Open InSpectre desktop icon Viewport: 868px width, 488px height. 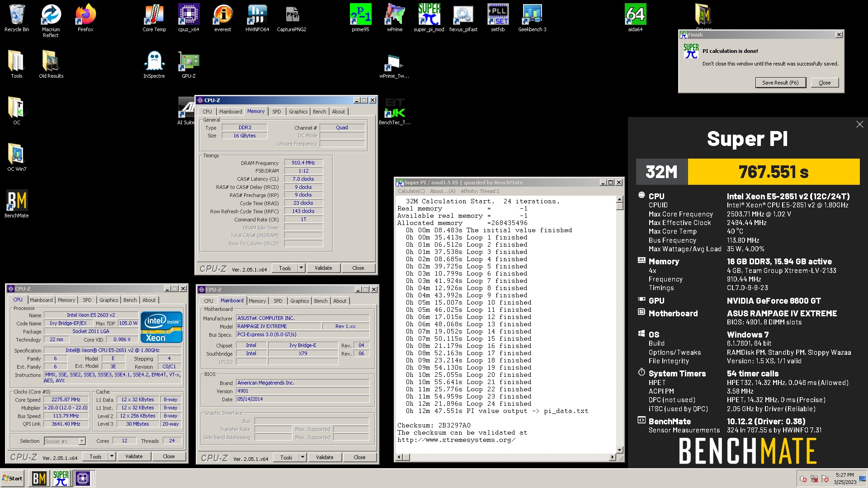coord(154,64)
